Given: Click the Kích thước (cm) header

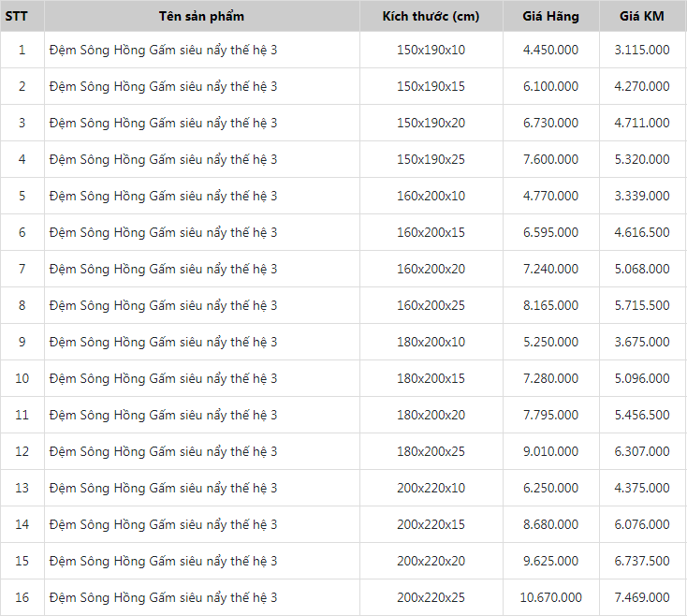Looking at the screenshot, I should pos(431,17).
